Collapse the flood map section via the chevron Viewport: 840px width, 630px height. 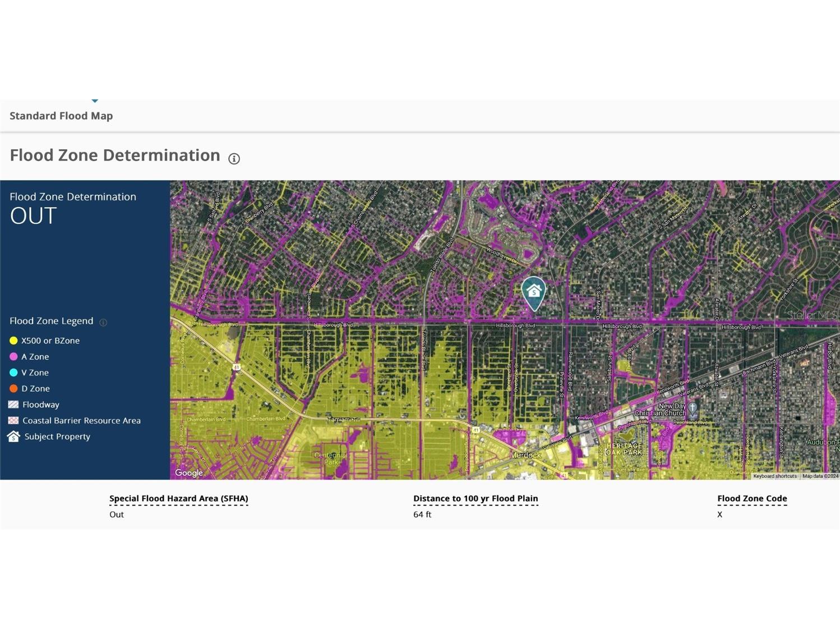click(95, 99)
